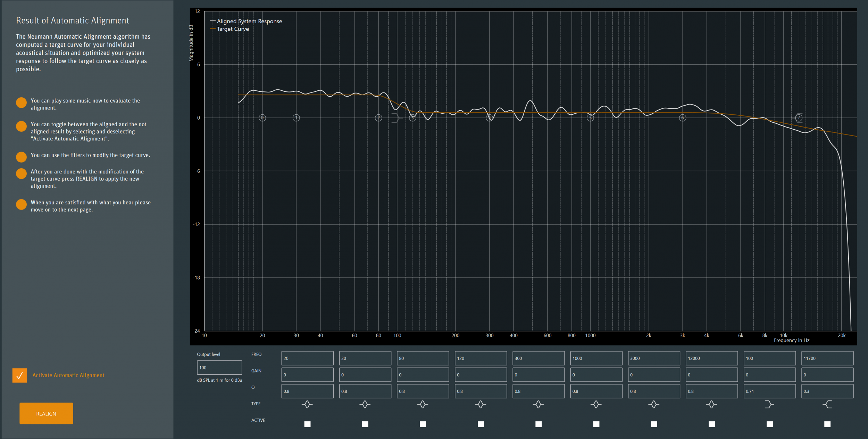Viewport: 868px width, 439px height.
Task: Click the low-shelf type icon under 100 Hz
Action: tap(769, 404)
